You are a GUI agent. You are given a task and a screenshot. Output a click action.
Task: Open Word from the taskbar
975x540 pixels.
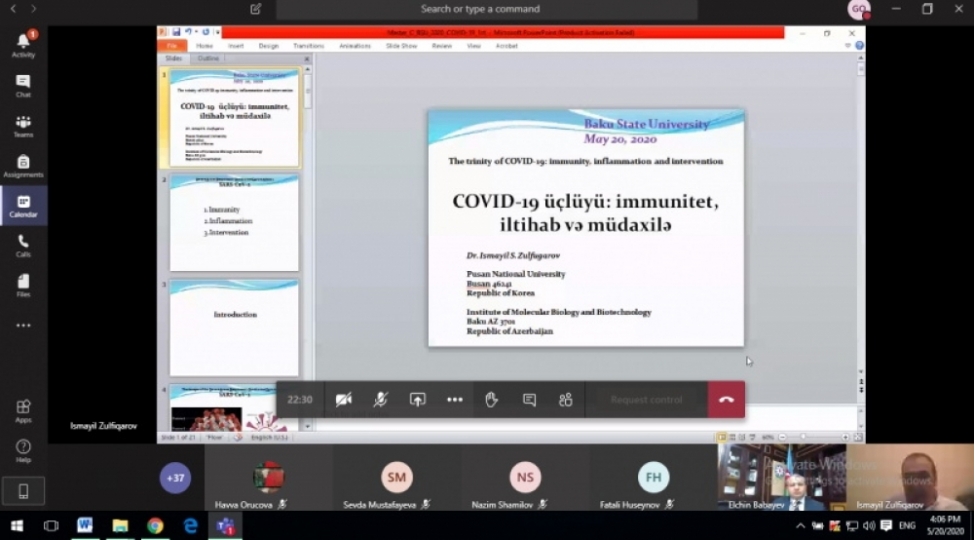(x=85, y=526)
